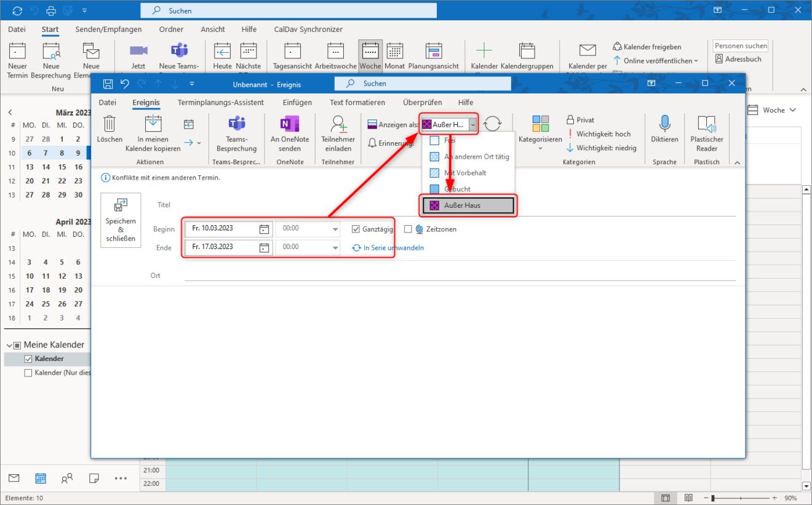Set Wichtigkeit: hoch

coord(598,134)
